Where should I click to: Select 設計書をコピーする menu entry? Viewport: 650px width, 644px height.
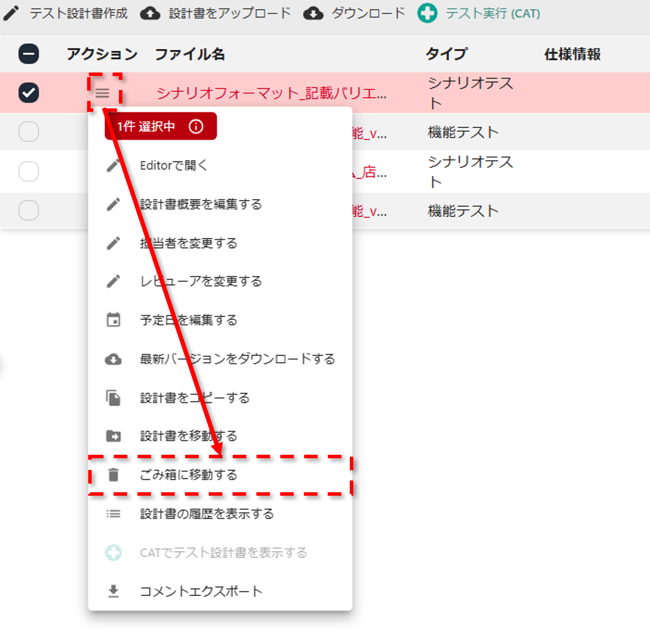(220, 398)
